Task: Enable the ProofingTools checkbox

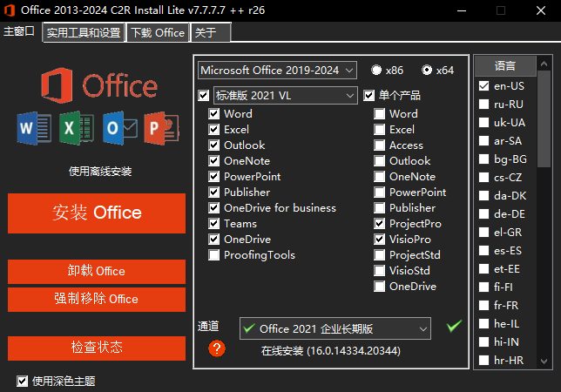Action: coord(214,255)
